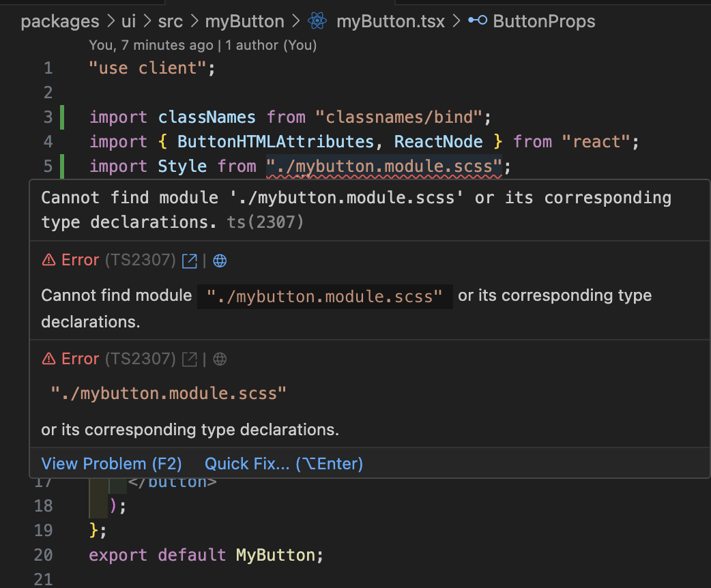Click the warning triangle on the second Error entry

(50, 359)
